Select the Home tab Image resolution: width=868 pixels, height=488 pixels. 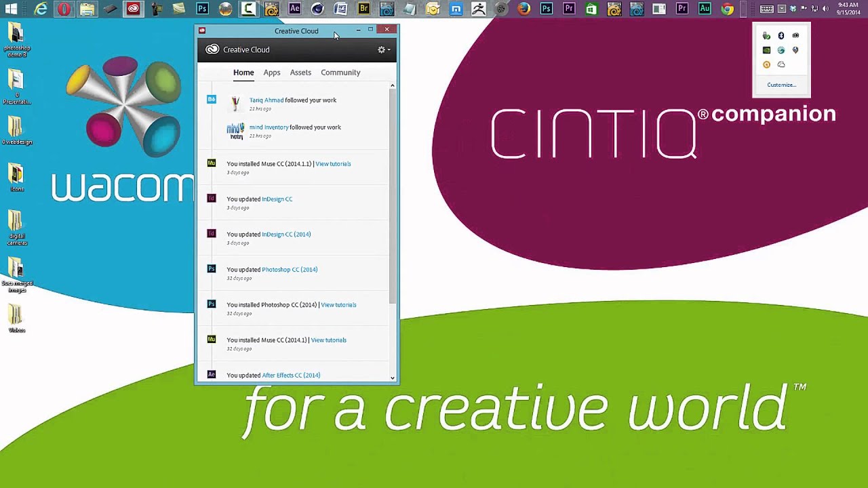pos(243,73)
